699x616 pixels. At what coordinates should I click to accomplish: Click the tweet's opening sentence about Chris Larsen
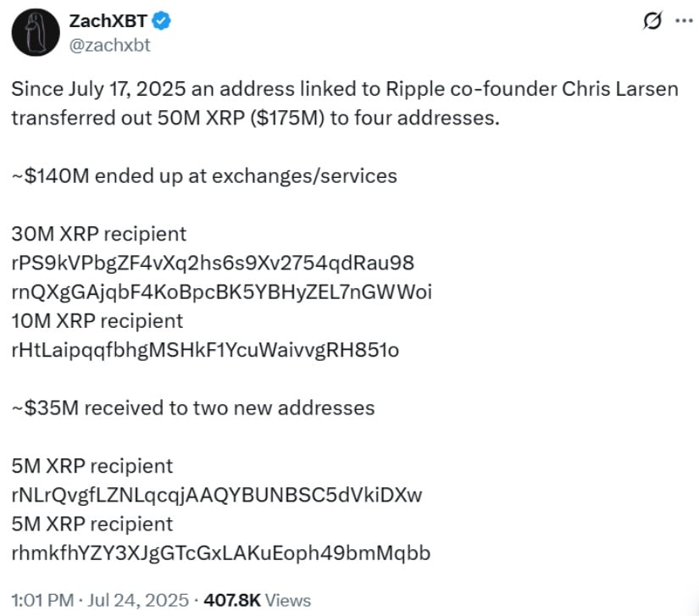click(x=345, y=103)
